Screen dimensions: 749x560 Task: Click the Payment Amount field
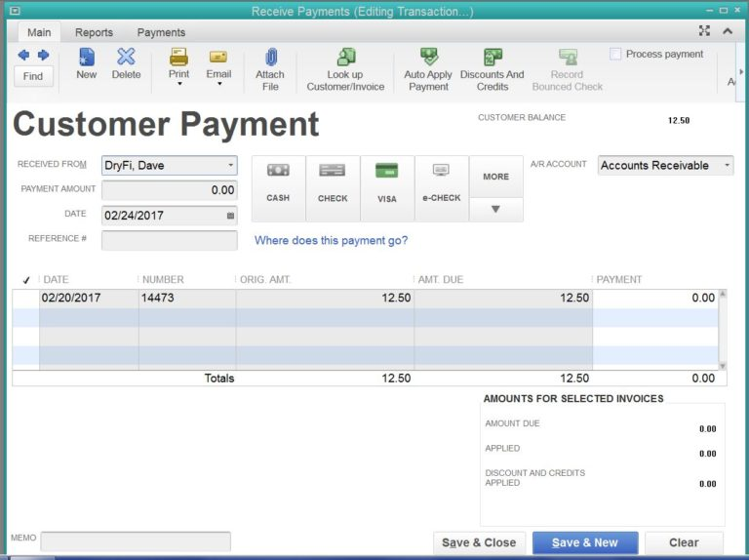[x=169, y=190]
